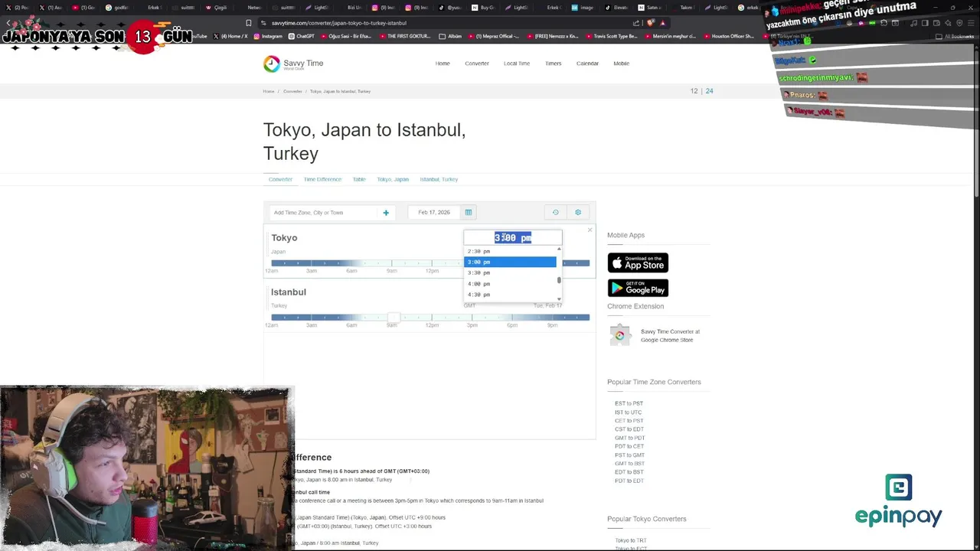Switch to 12-hour time format
Image resolution: width=980 pixels, height=551 pixels.
[x=694, y=91]
